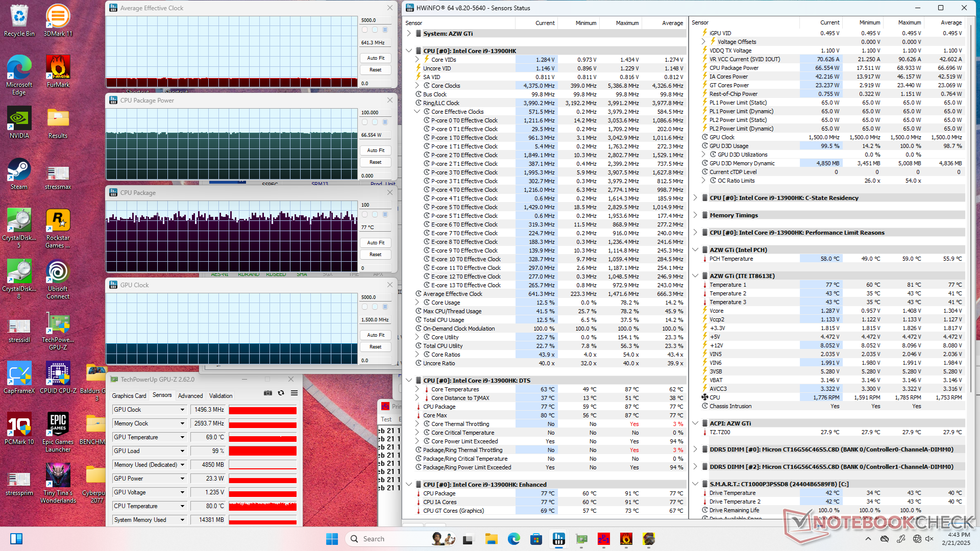Take a GPU-Z screenshot with the camera icon

pyautogui.click(x=267, y=393)
